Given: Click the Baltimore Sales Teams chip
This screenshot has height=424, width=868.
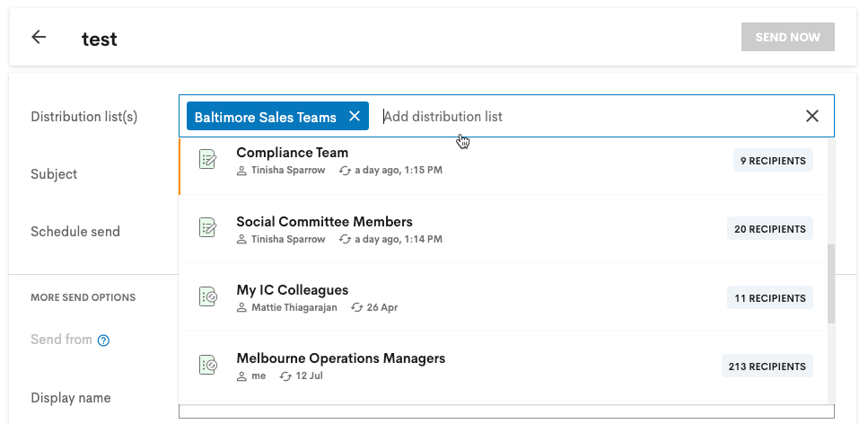Looking at the screenshot, I should tap(266, 117).
